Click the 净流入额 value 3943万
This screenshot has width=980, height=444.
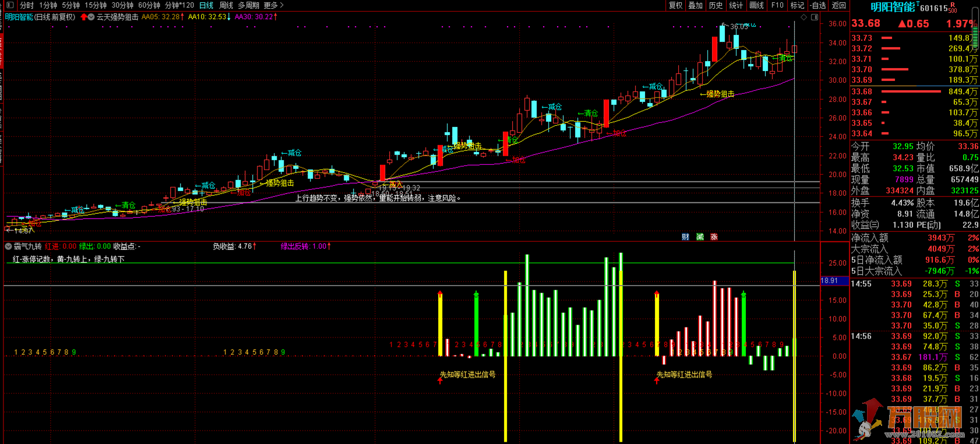941,238
